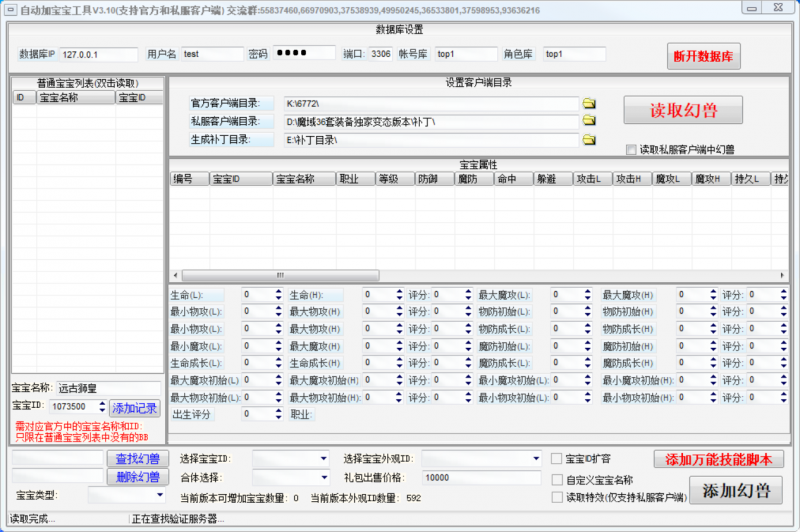This screenshot has width=800, height=532.
Task: Adjust the 生命成长(L) stepper
Action: click(278, 363)
